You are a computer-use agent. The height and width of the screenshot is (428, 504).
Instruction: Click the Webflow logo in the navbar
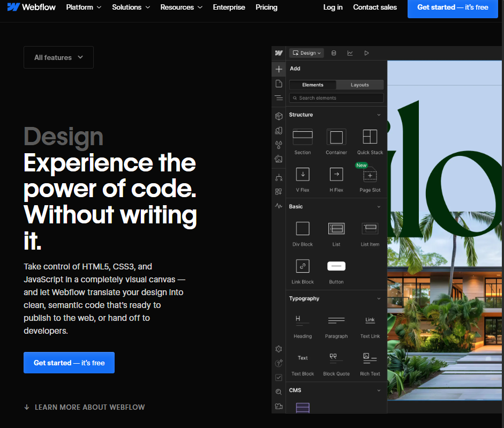[x=31, y=7]
